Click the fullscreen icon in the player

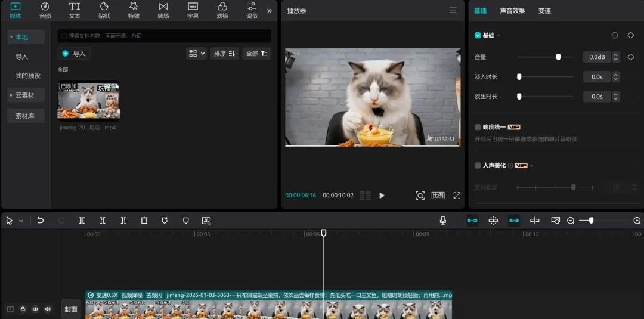[x=457, y=196]
